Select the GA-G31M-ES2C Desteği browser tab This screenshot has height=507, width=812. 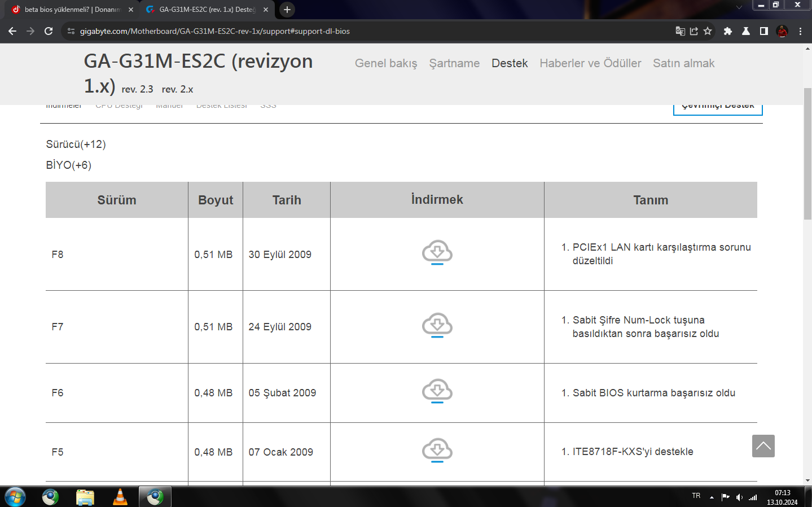(x=207, y=10)
